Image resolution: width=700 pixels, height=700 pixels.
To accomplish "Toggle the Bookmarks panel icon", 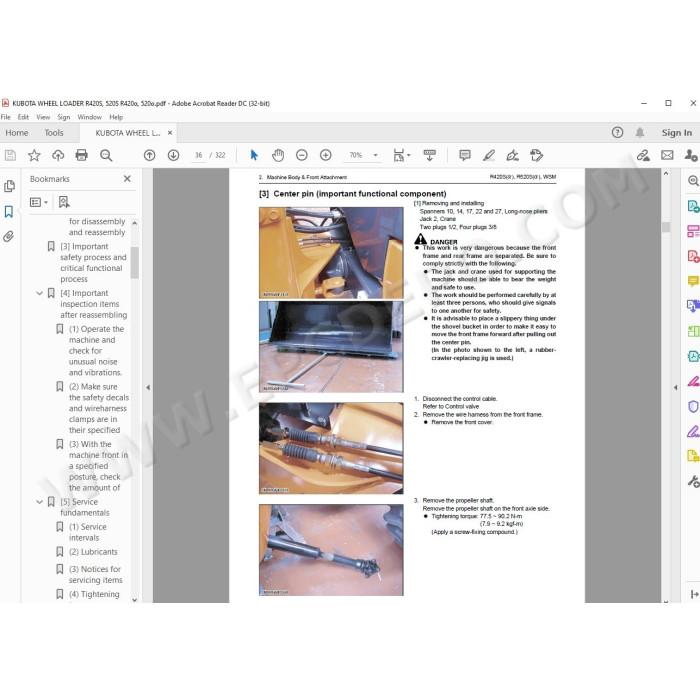I will tap(9, 211).
